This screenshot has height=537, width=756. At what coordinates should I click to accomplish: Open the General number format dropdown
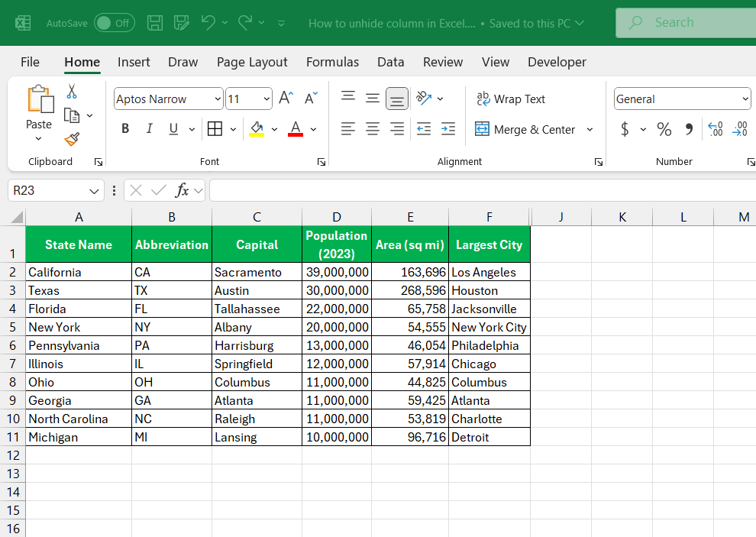(x=745, y=99)
